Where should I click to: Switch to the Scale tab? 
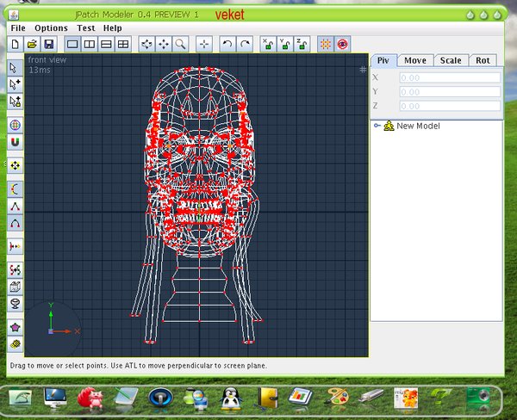tap(450, 60)
